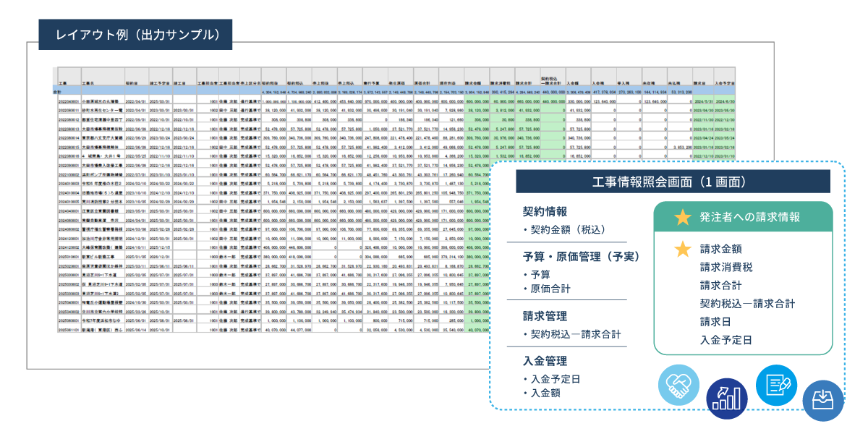Open the 契約情報 section
This screenshot has height=434, width=868.
coord(545,211)
